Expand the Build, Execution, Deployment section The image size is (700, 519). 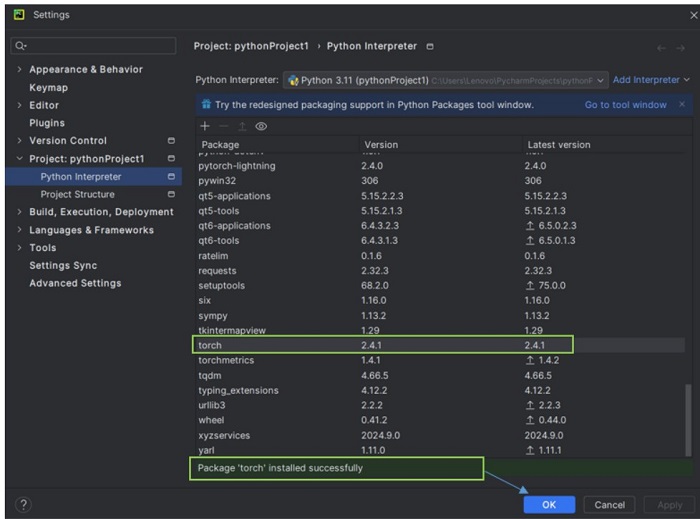point(20,212)
